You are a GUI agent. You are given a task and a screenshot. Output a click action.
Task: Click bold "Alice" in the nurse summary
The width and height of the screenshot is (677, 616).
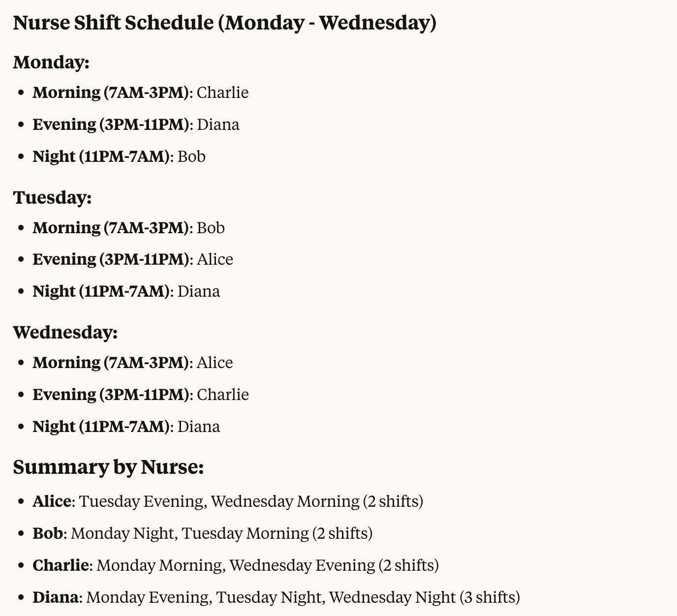[x=52, y=501]
